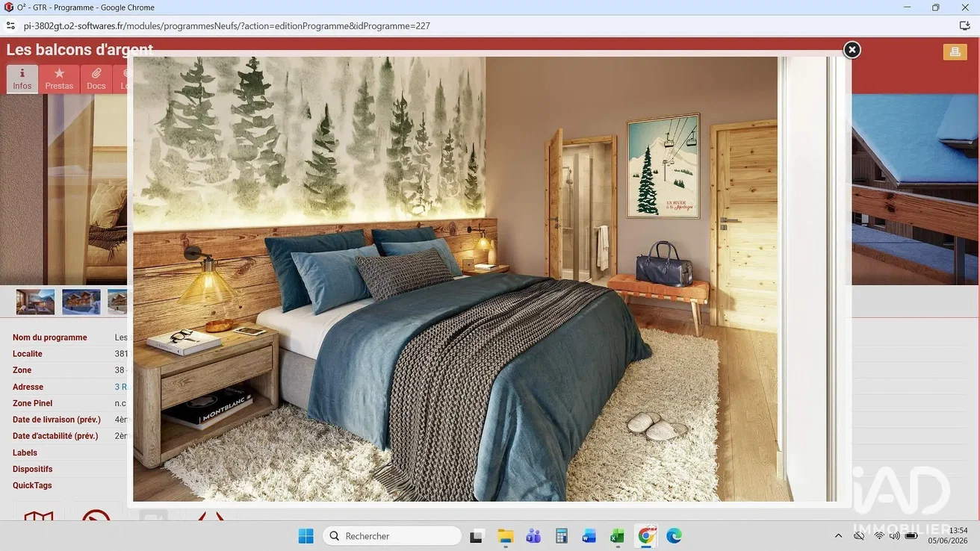Switch to Excel in the taskbar
The width and height of the screenshot is (980, 551).
pyautogui.click(x=617, y=536)
